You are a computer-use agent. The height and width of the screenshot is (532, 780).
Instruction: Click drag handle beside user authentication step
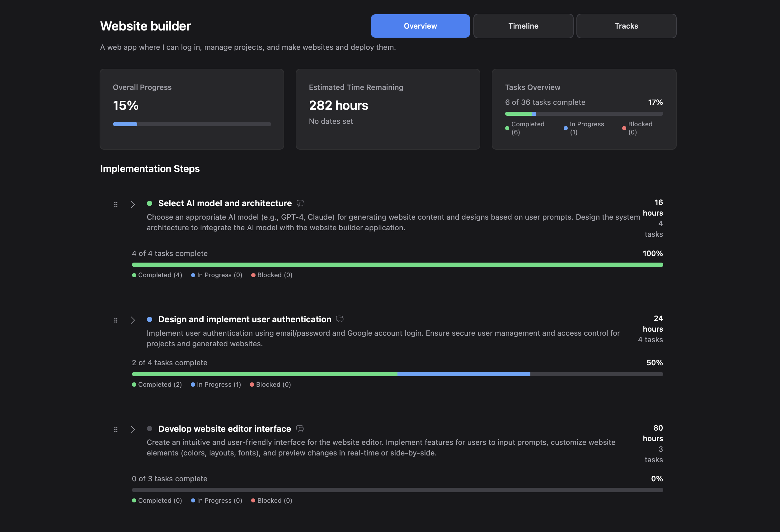point(116,320)
